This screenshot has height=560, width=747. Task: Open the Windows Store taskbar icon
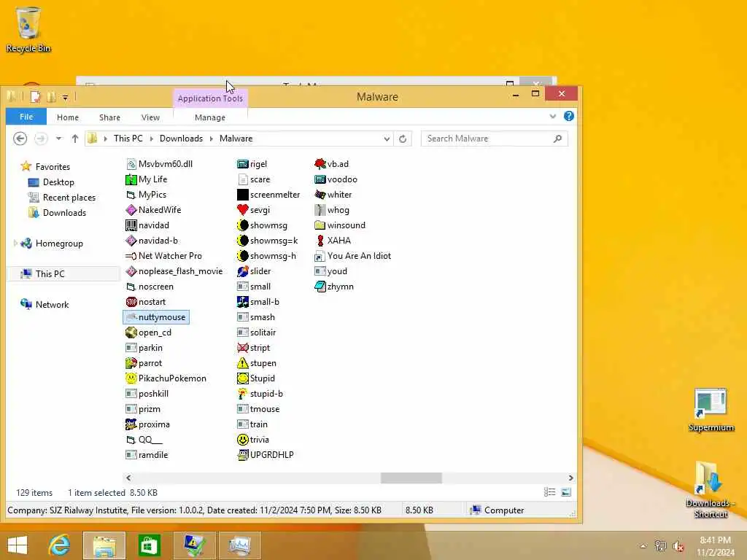pyautogui.click(x=149, y=545)
